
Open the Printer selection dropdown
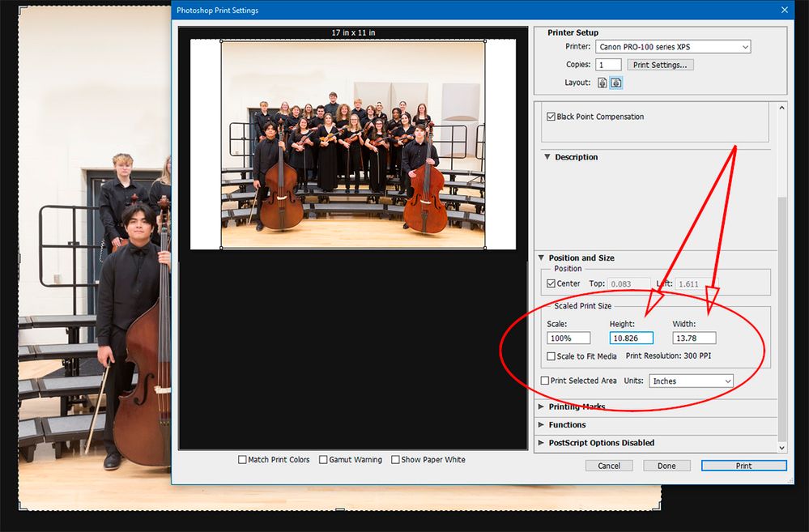click(672, 47)
